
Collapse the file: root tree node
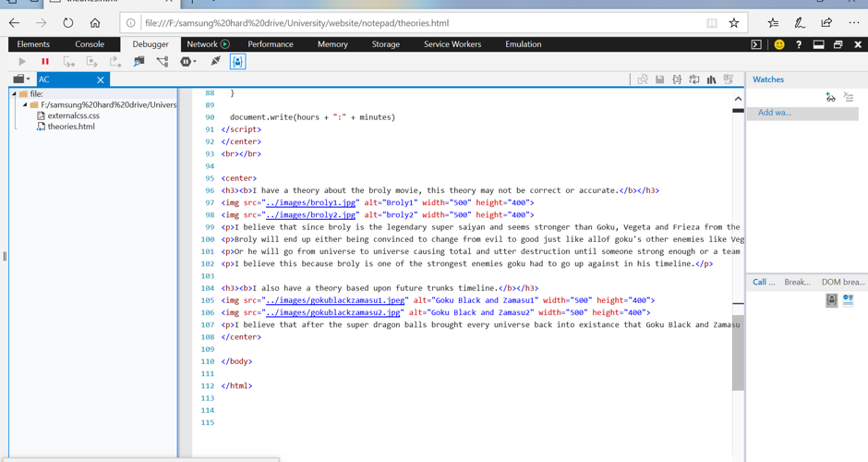15,93
